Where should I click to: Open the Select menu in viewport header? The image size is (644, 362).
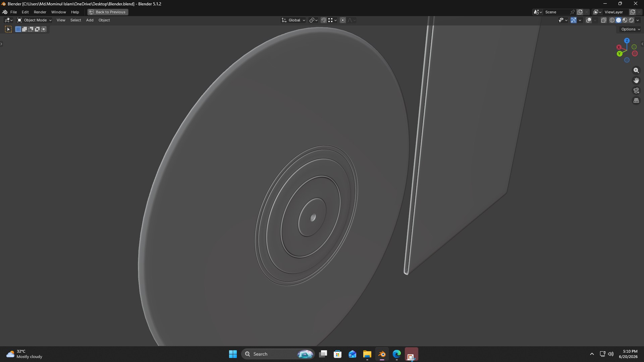click(x=75, y=20)
